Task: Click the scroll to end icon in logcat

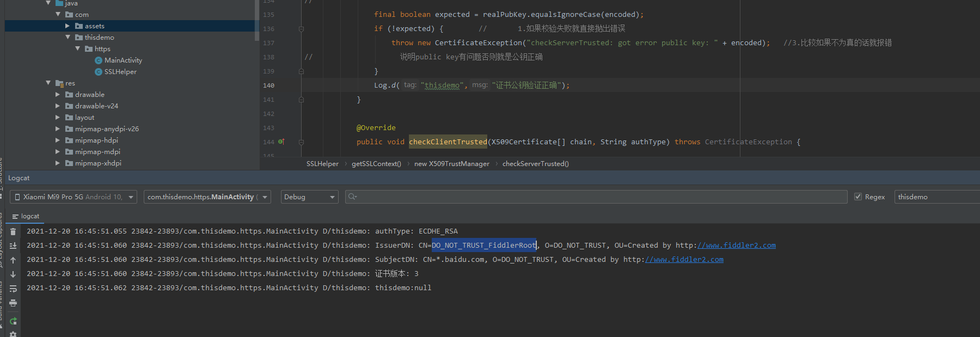Action: 13,246
